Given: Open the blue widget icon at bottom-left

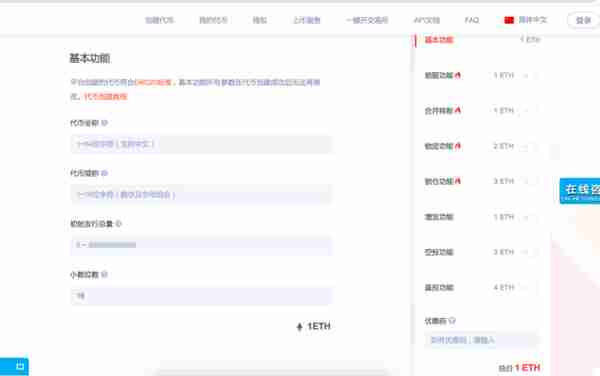Looking at the screenshot, I should 15,366.
